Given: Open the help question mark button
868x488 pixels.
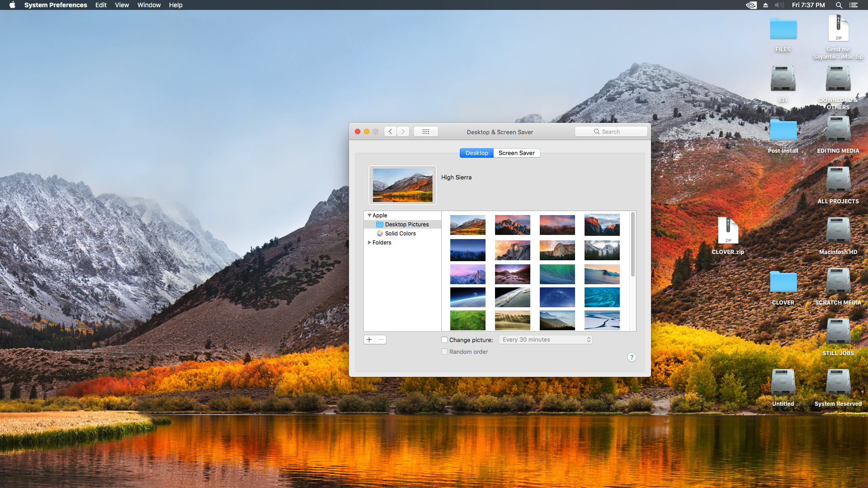Looking at the screenshot, I should (x=632, y=357).
